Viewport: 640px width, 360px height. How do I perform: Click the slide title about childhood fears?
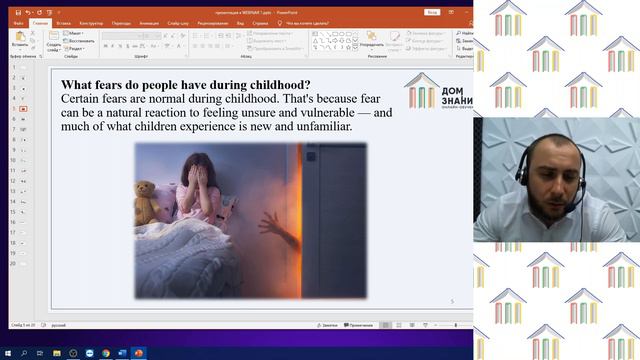[186, 85]
